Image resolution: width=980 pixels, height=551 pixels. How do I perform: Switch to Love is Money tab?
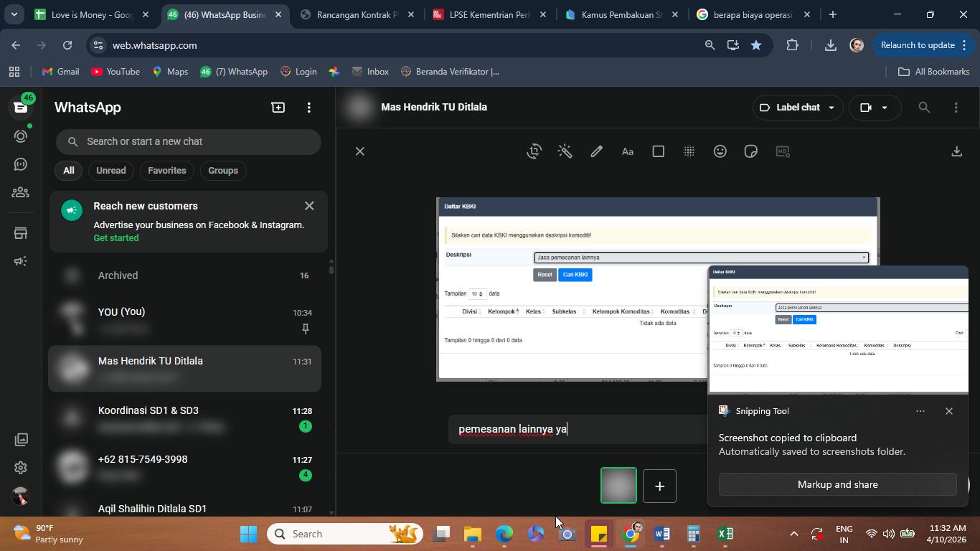click(x=93, y=14)
